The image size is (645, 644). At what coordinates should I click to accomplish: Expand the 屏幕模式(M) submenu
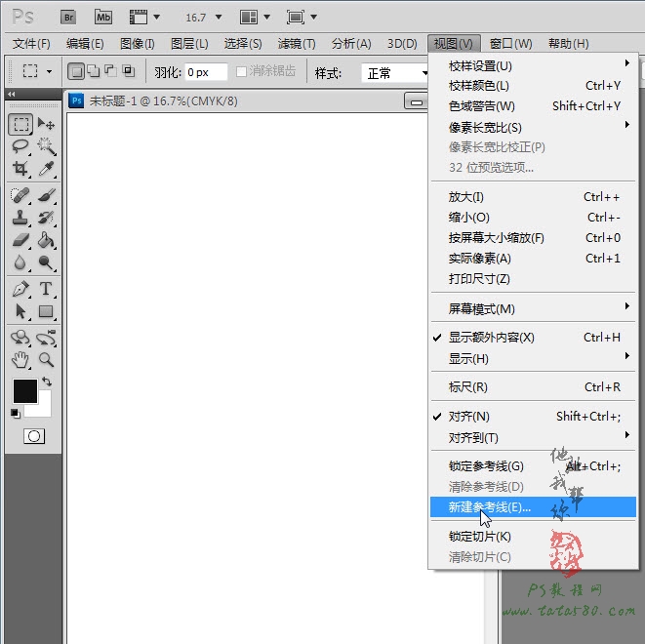(533, 308)
